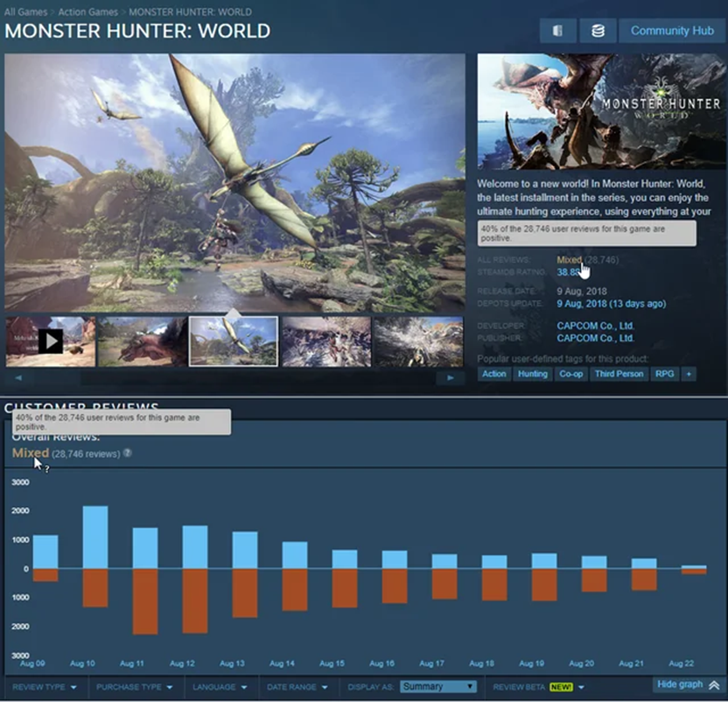Open MONSTER HUNTER: WORLD breadcrumb link

pyautogui.click(x=191, y=11)
